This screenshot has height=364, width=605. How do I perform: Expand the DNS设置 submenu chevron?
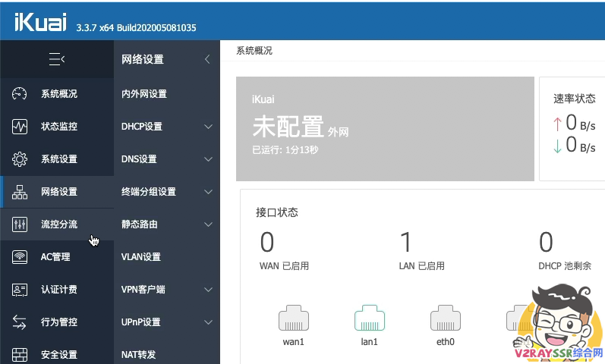[208, 159]
